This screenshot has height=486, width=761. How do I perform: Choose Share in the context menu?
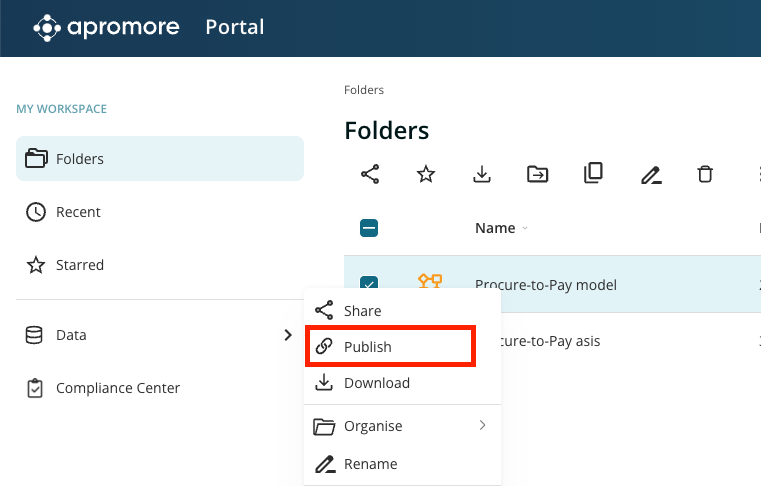[x=361, y=311]
